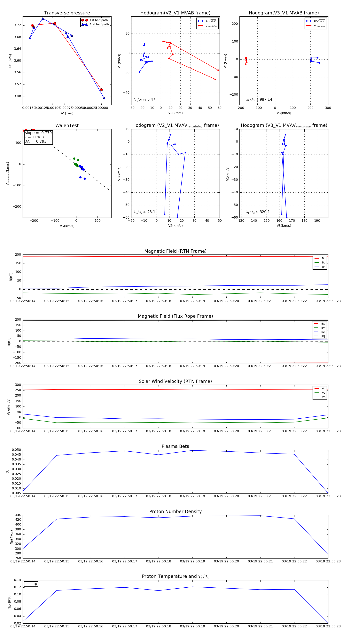Click the 'Proton Number Density' plot title
This screenshot has height=644, width=351.
[175, 511]
